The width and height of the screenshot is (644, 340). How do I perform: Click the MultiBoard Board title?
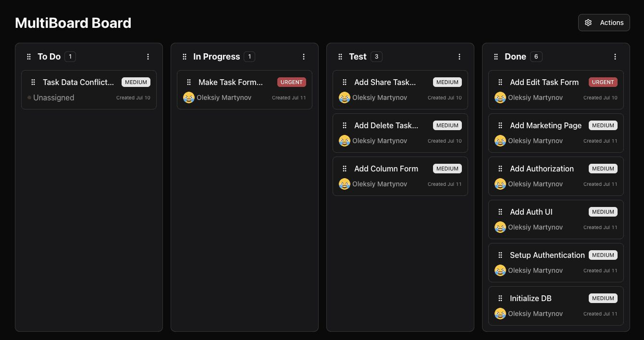coord(73,23)
